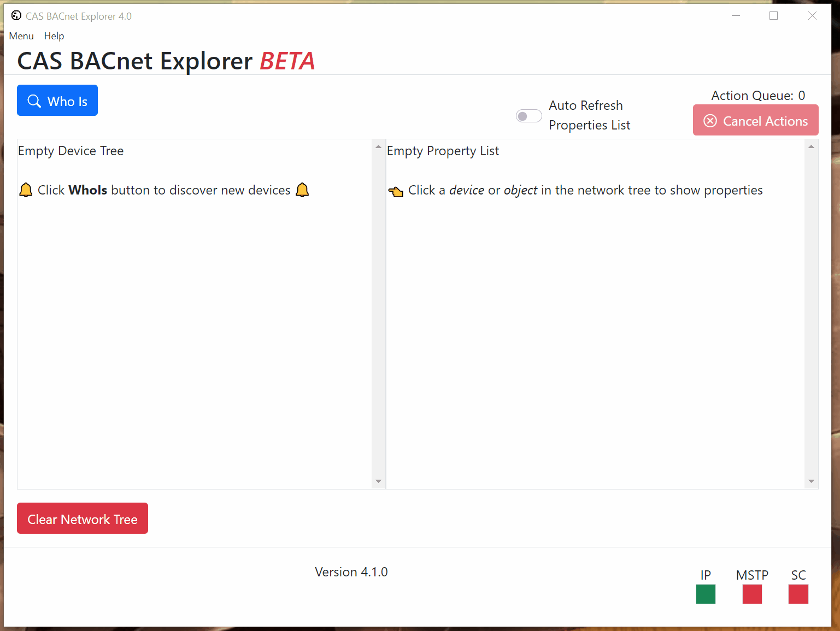The height and width of the screenshot is (631, 840).
Task: Click the 'Empty Property List' text
Action: [443, 151]
